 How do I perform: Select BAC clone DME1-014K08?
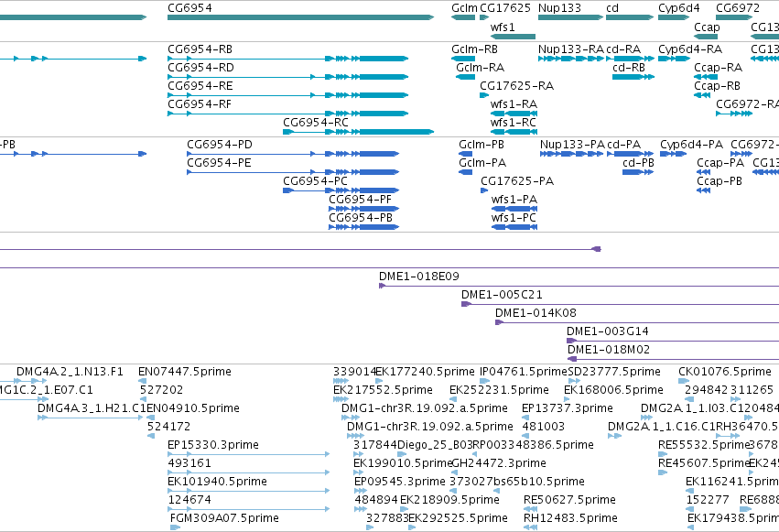point(536,313)
